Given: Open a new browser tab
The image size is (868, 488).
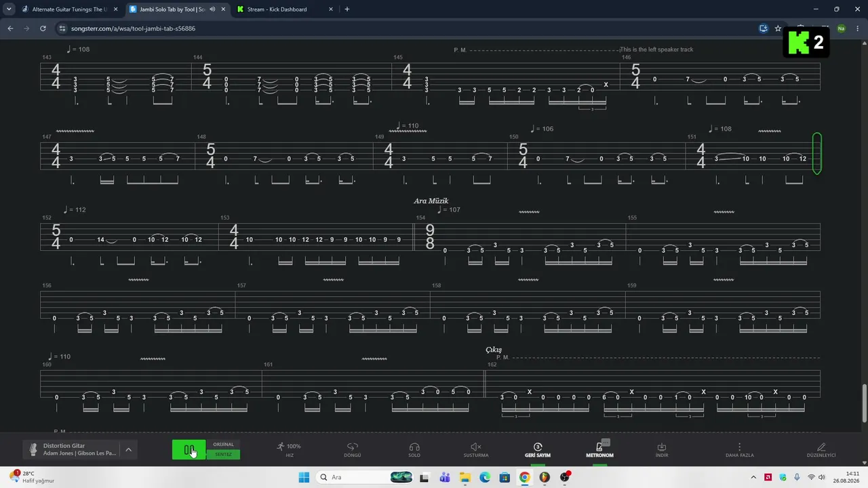Looking at the screenshot, I should tap(347, 9).
